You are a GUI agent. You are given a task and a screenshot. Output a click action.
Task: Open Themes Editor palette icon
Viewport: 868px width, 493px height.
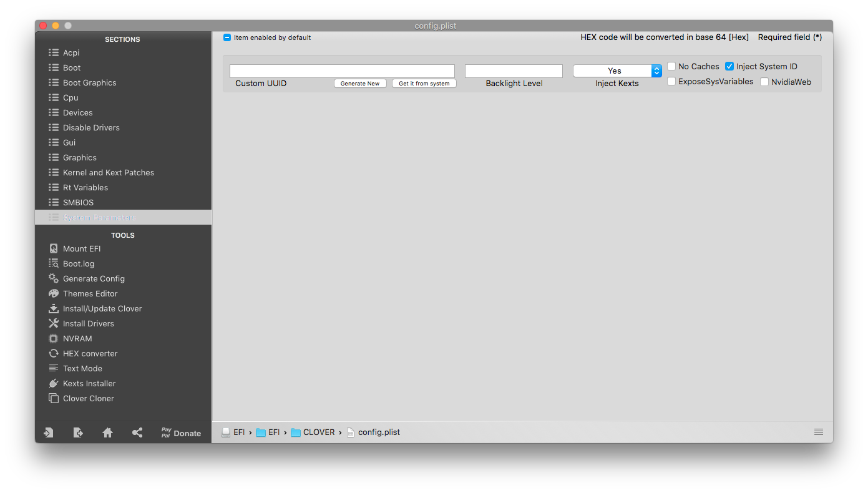pyautogui.click(x=54, y=293)
